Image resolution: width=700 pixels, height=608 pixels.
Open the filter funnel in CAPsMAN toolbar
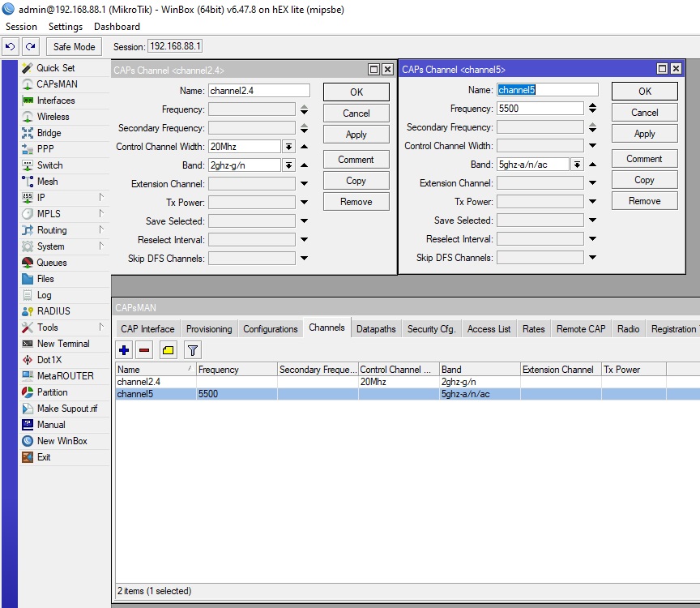click(x=192, y=350)
